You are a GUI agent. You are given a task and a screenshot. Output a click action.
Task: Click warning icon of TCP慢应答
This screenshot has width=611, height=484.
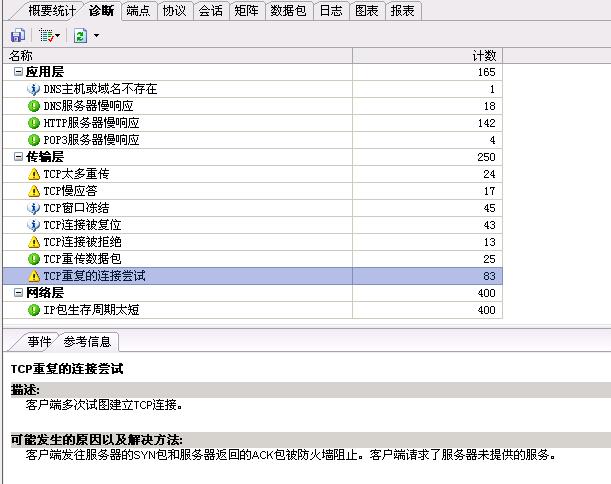click(34, 191)
